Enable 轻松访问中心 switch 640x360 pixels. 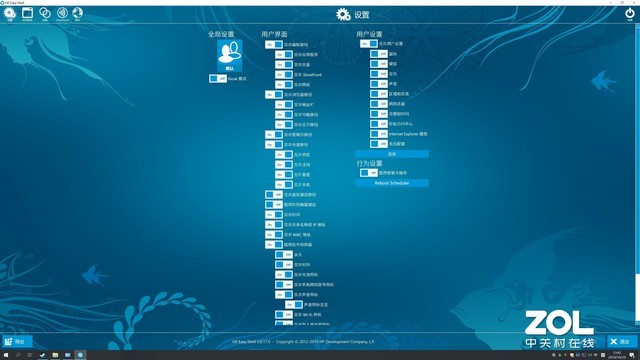pyautogui.click(x=379, y=124)
